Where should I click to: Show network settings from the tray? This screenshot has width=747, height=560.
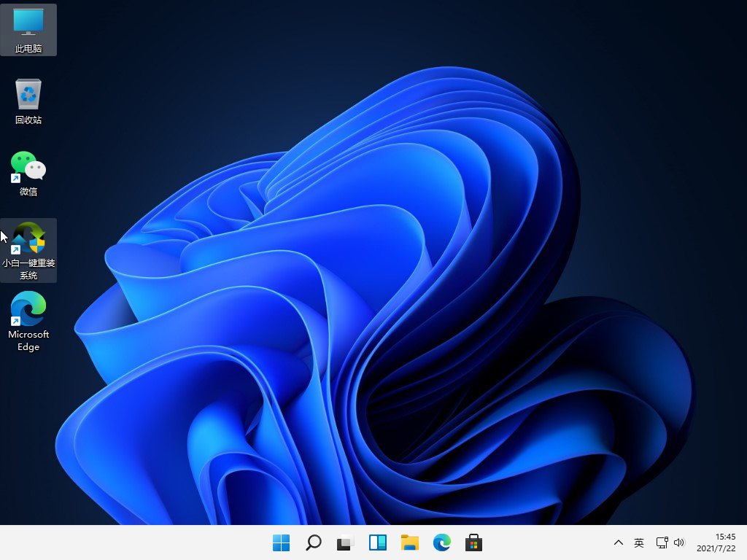661,542
